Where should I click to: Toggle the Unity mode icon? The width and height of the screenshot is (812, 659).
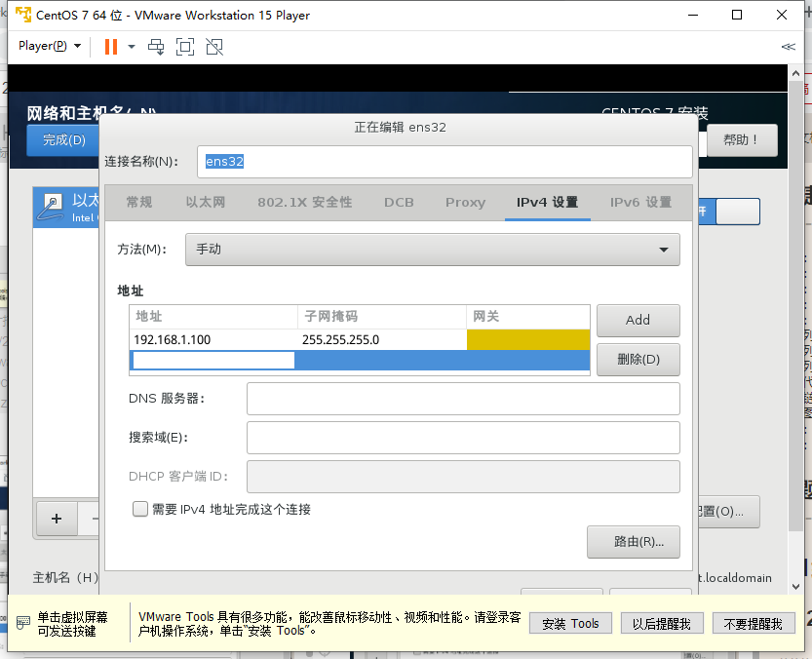214,47
